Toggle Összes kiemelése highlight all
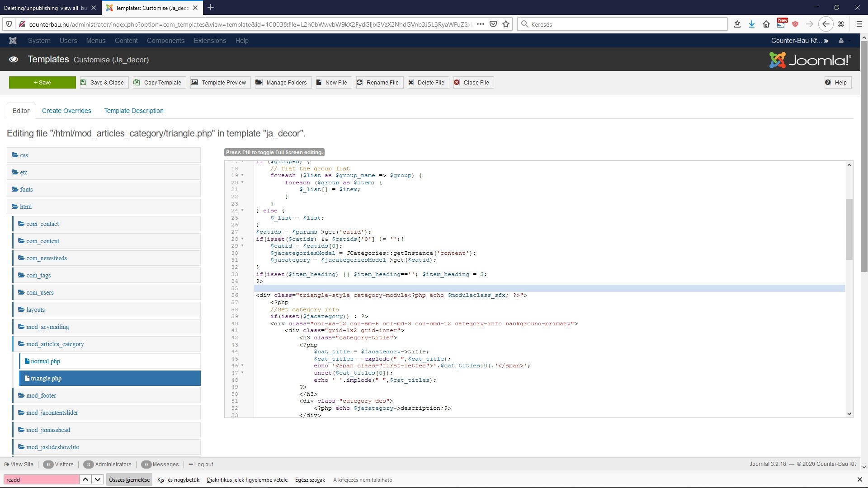The height and width of the screenshot is (488, 868). [x=129, y=480]
